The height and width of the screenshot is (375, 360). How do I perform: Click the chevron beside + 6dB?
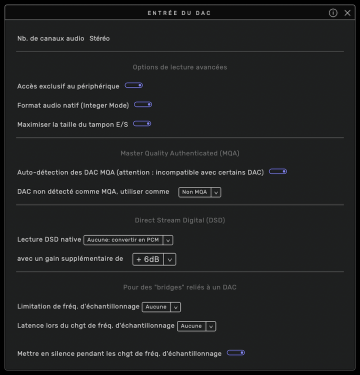[170, 260]
